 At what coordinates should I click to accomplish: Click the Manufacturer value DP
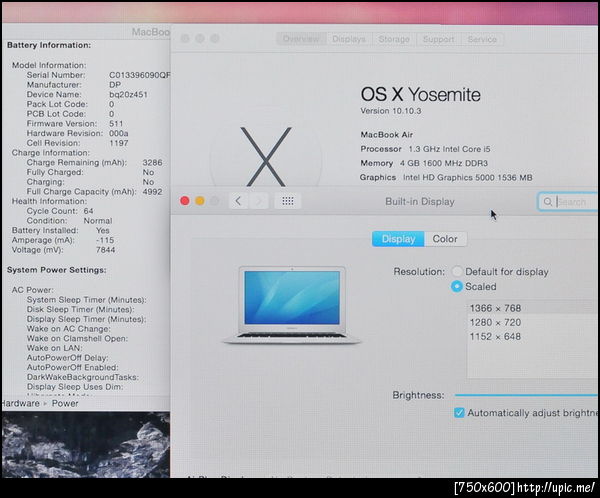115,85
